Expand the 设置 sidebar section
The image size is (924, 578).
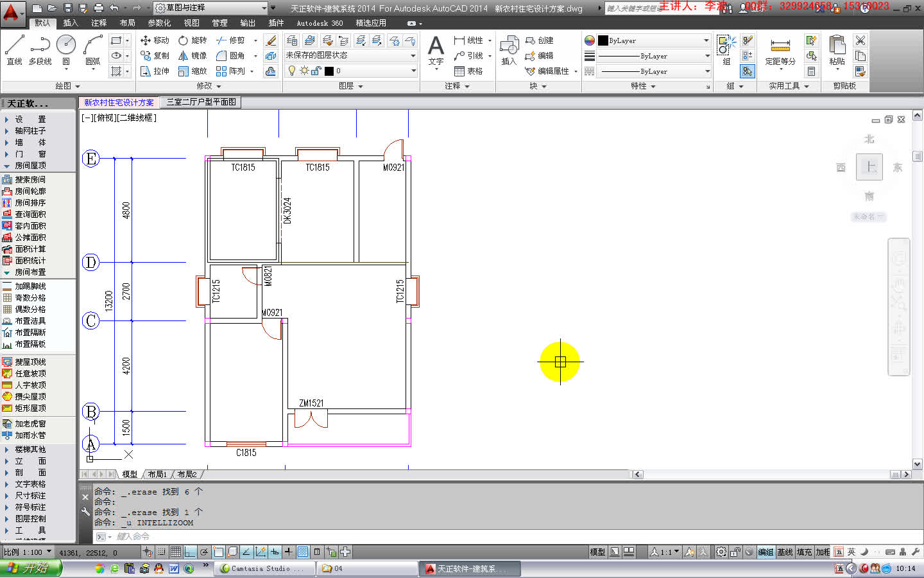[x=30, y=119]
